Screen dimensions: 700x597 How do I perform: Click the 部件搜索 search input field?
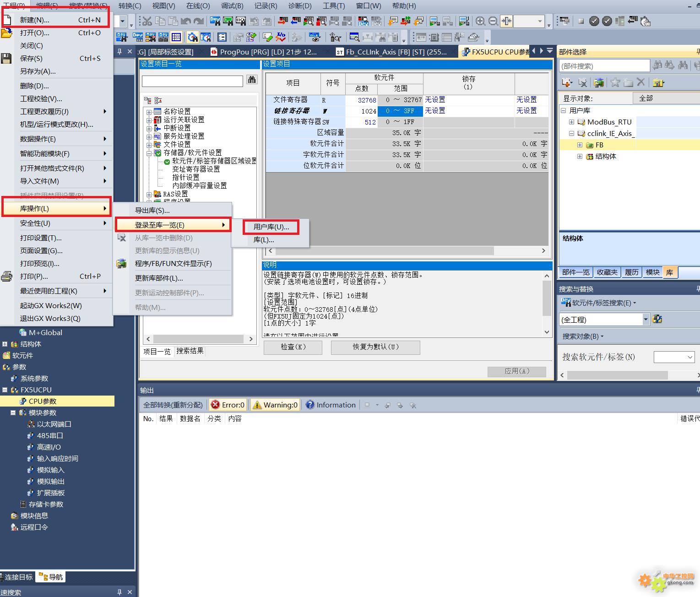[604, 66]
